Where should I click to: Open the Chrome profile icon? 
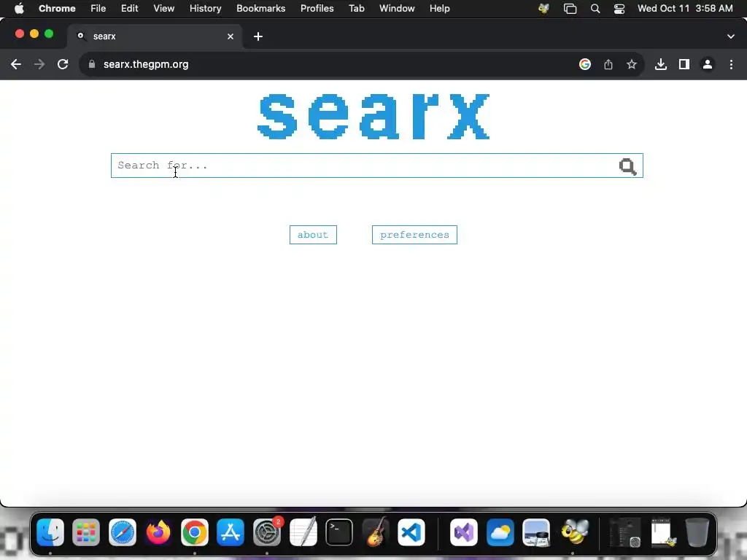pyautogui.click(x=708, y=64)
